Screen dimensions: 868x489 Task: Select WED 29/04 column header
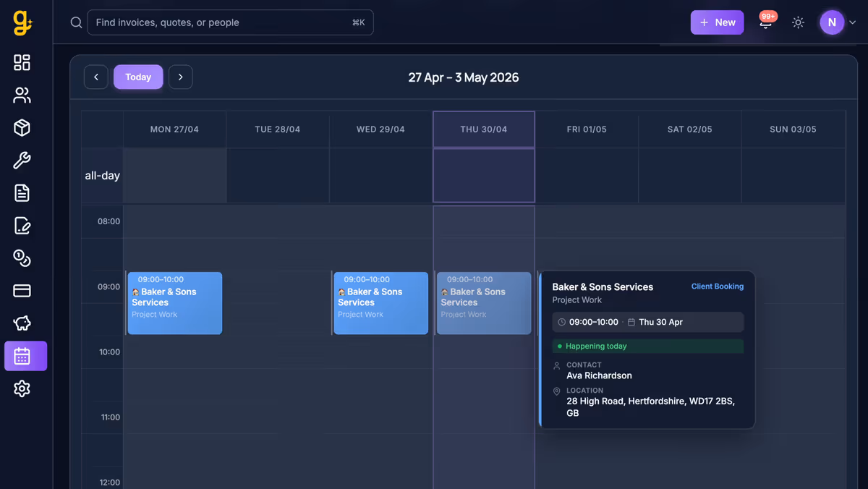click(380, 129)
